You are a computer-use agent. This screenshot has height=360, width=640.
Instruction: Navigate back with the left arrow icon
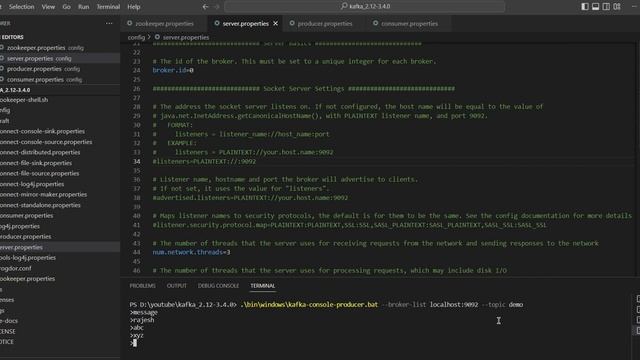(x=205, y=7)
